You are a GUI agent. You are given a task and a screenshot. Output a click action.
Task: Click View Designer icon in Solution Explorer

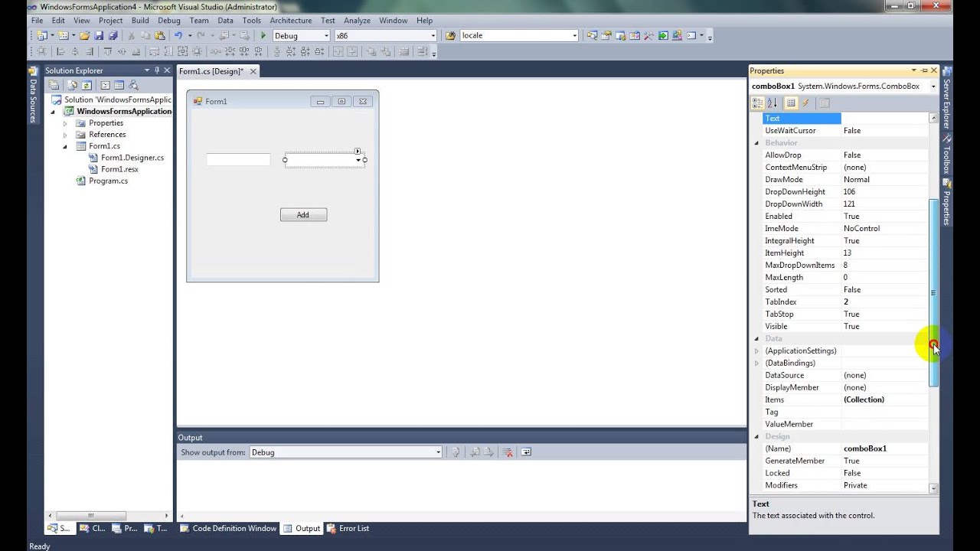119,85
